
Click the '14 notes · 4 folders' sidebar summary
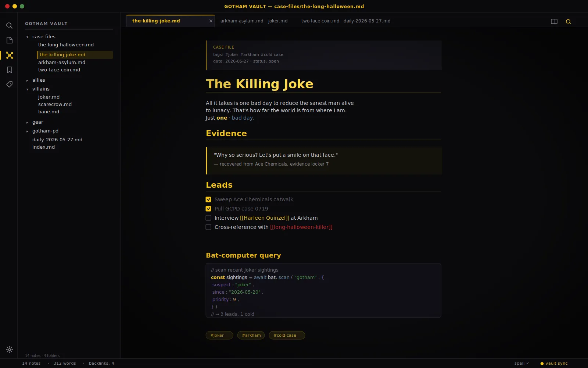click(x=42, y=356)
